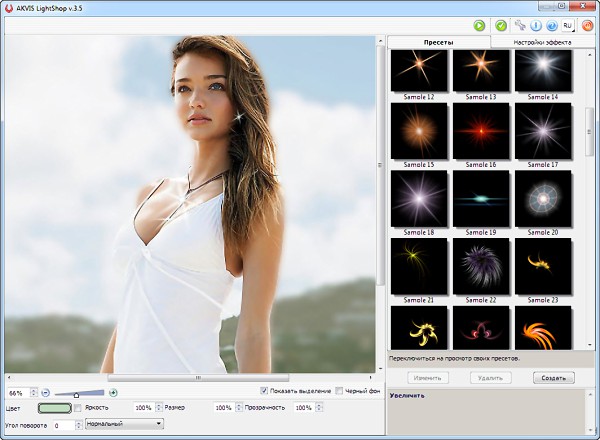Viewport: 600px width, 440px height.
Task: Select the Sample 23 orange flame preset
Action: click(543, 266)
